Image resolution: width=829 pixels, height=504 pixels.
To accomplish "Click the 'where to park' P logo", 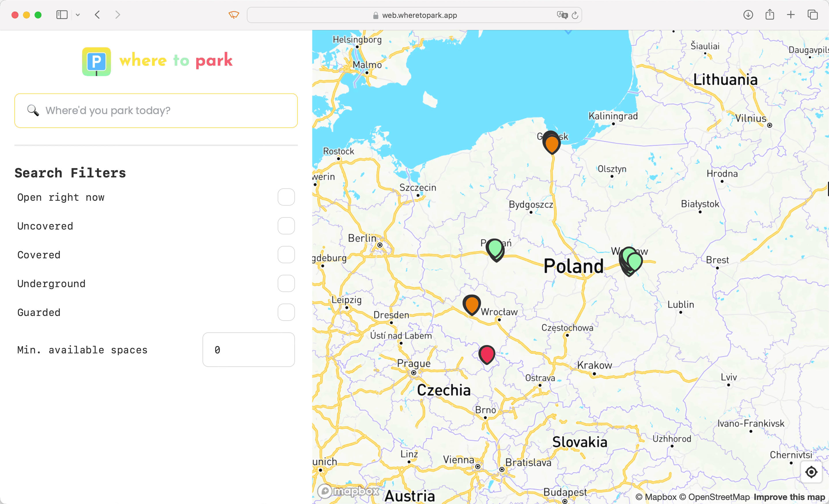I will (x=96, y=62).
